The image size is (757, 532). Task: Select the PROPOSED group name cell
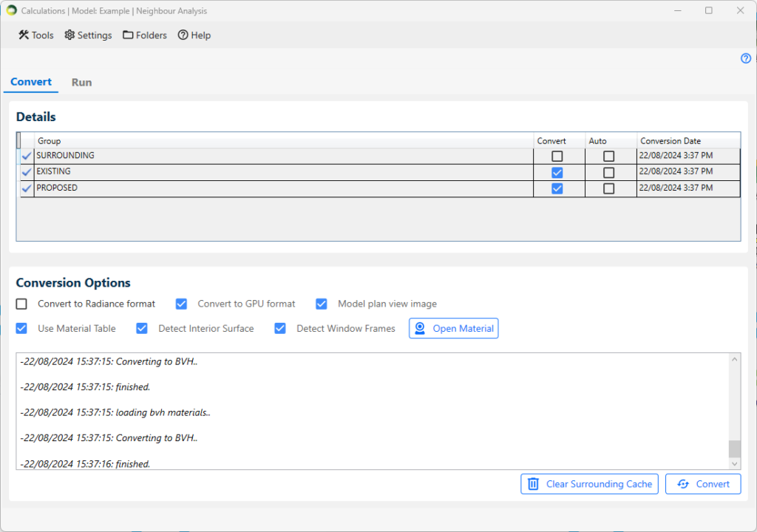click(284, 188)
